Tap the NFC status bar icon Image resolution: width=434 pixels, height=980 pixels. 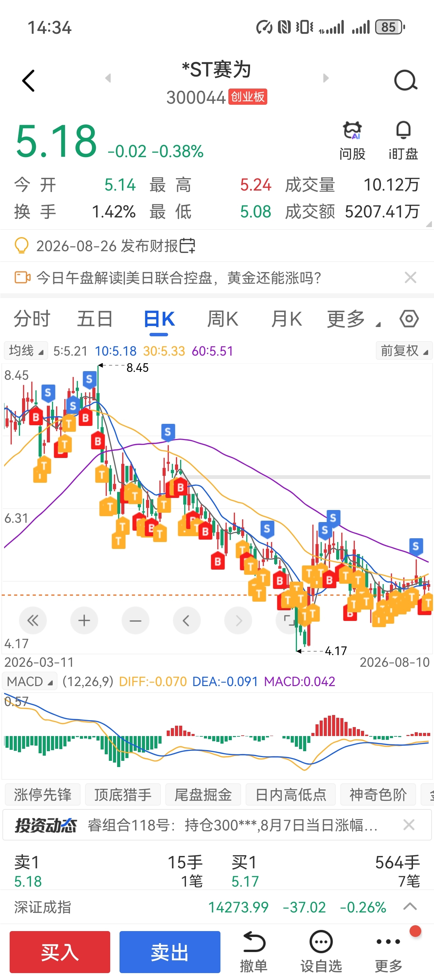(x=284, y=27)
